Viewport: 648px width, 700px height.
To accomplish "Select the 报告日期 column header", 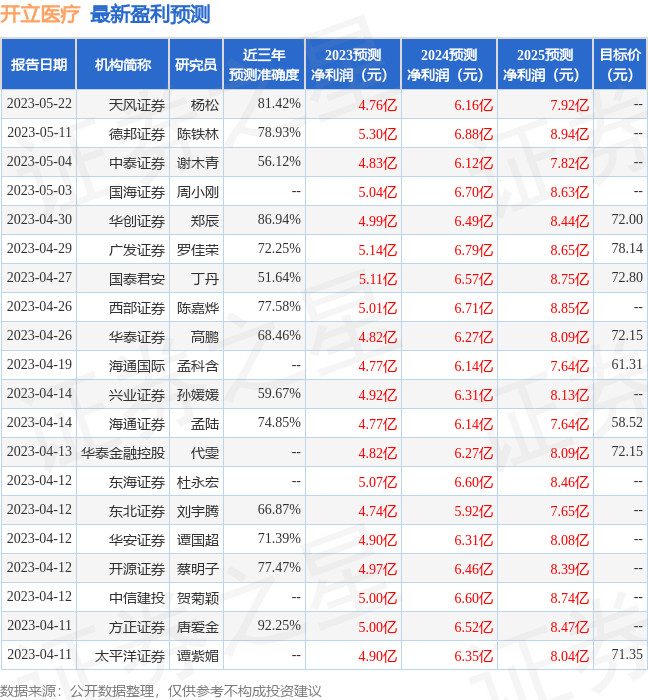I will (39, 65).
